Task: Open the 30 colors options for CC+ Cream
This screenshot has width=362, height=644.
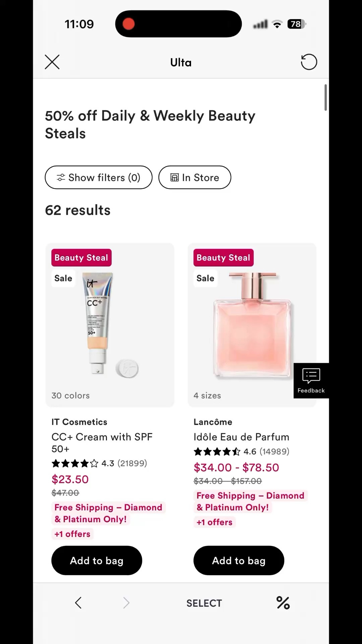Action: coord(70,395)
